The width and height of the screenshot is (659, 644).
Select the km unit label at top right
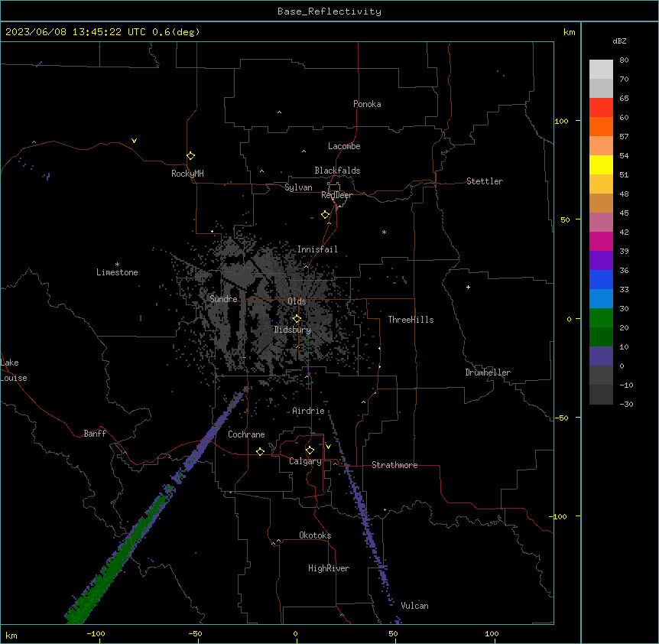coord(570,32)
